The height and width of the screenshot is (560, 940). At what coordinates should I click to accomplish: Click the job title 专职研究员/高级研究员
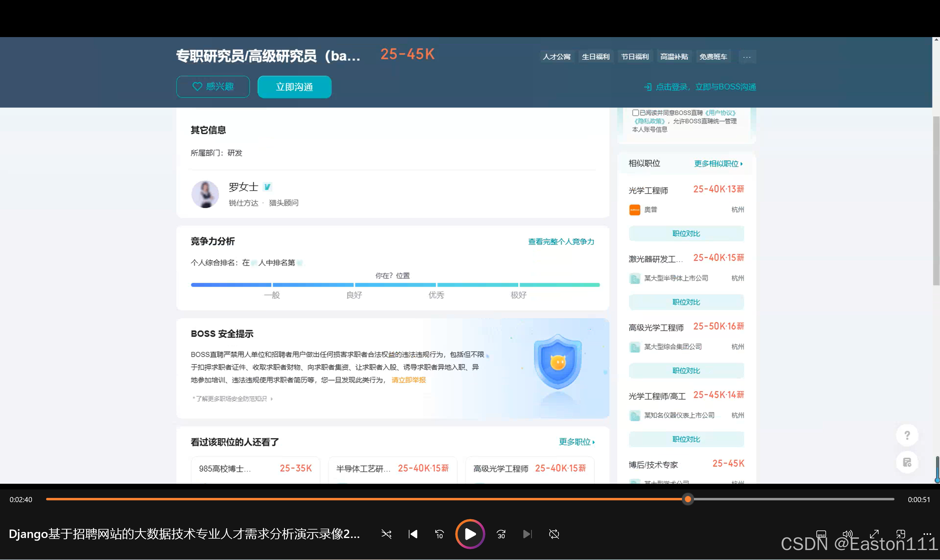[268, 56]
